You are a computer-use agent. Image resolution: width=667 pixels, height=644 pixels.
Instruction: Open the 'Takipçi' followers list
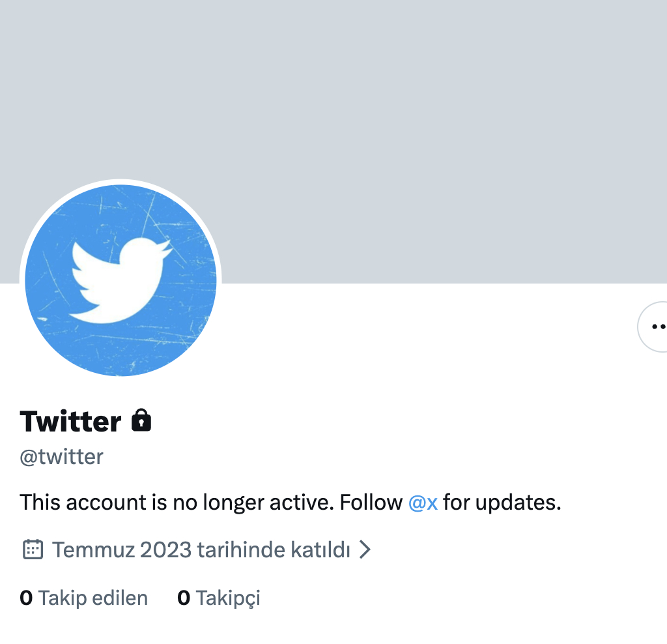pyautogui.click(x=228, y=598)
